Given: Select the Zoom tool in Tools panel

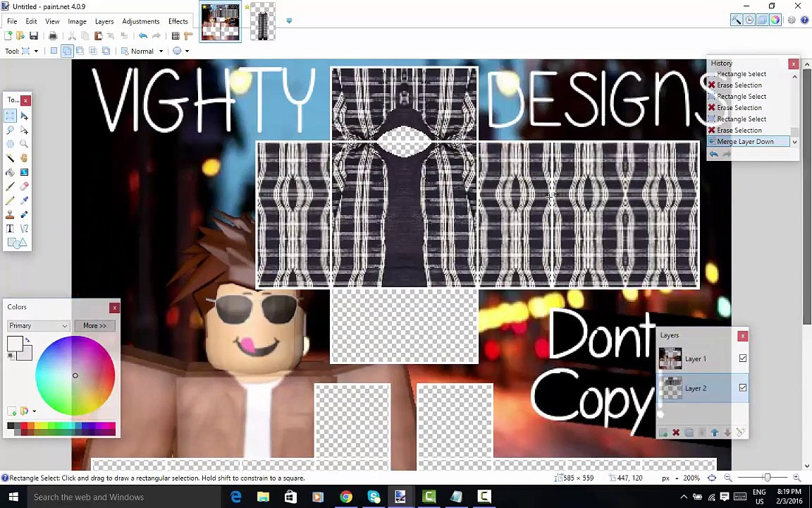Looking at the screenshot, I should (25, 144).
